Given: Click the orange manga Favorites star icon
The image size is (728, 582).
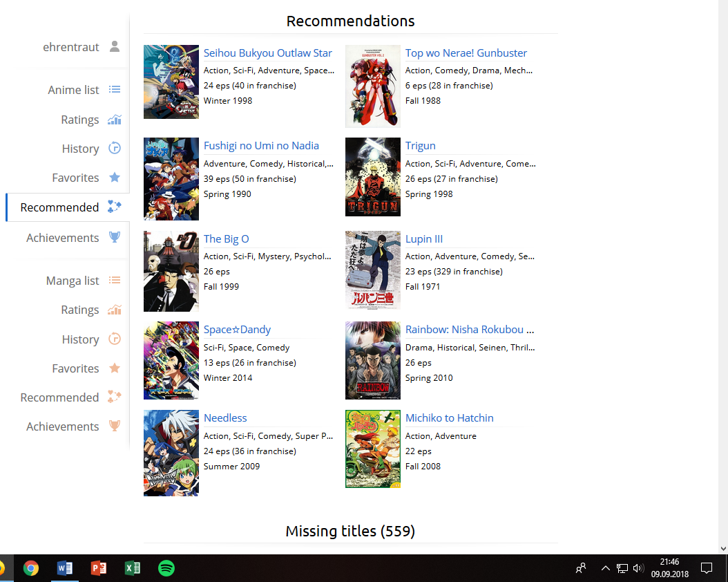Looking at the screenshot, I should coord(115,368).
